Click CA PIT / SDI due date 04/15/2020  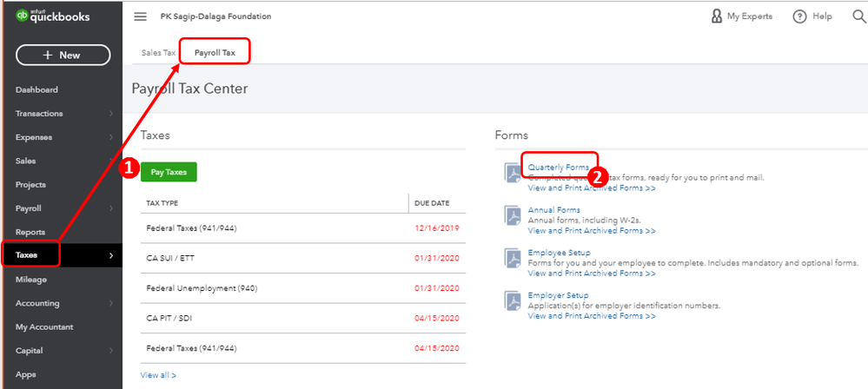pos(437,318)
